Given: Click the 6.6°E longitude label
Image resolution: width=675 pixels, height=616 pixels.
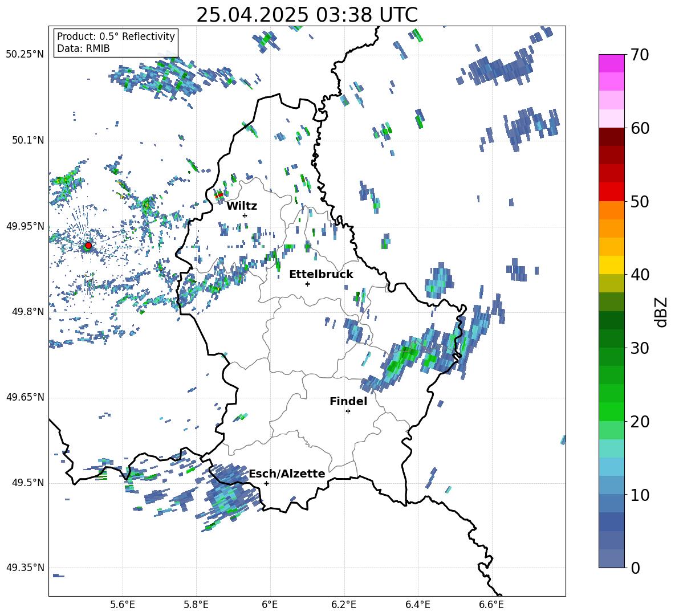Looking at the screenshot, I should (x=491, y=605).
